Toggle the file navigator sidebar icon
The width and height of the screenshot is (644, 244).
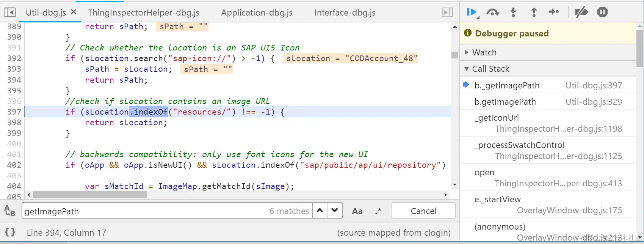click(x=10, y=13)
